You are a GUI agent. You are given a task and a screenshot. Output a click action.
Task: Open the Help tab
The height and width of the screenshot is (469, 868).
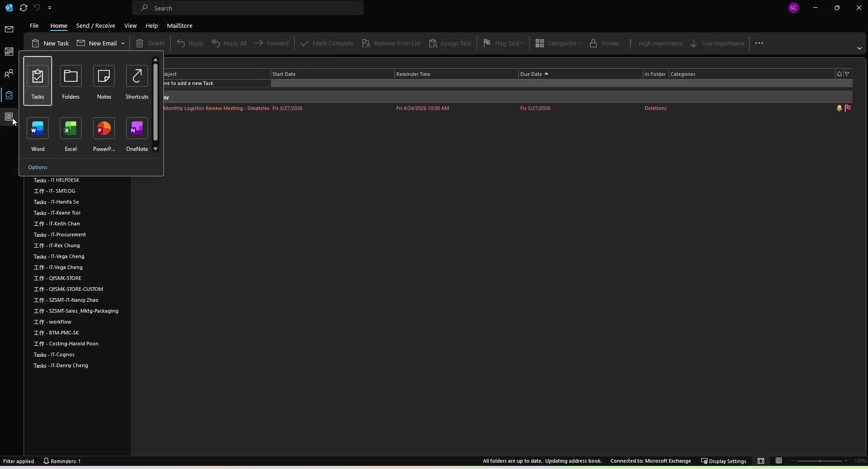tap(152, 25)
